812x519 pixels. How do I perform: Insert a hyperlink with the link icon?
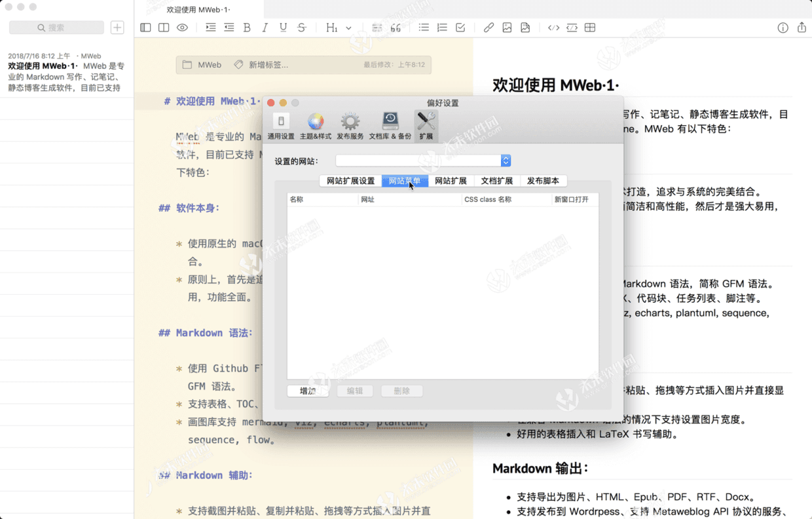point(489,28)
